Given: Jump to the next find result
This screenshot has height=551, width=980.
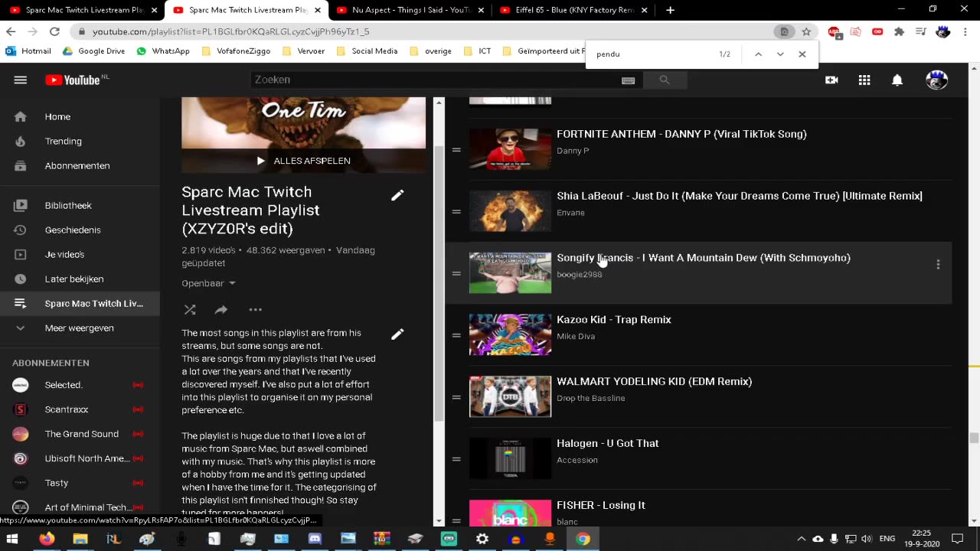Looking at the screenshot, I should pyautogui.click(x=780, y=54).
